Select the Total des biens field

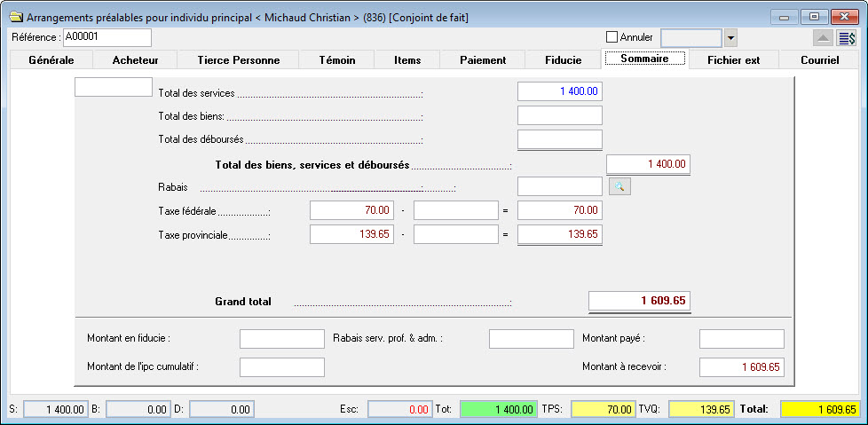559,115
